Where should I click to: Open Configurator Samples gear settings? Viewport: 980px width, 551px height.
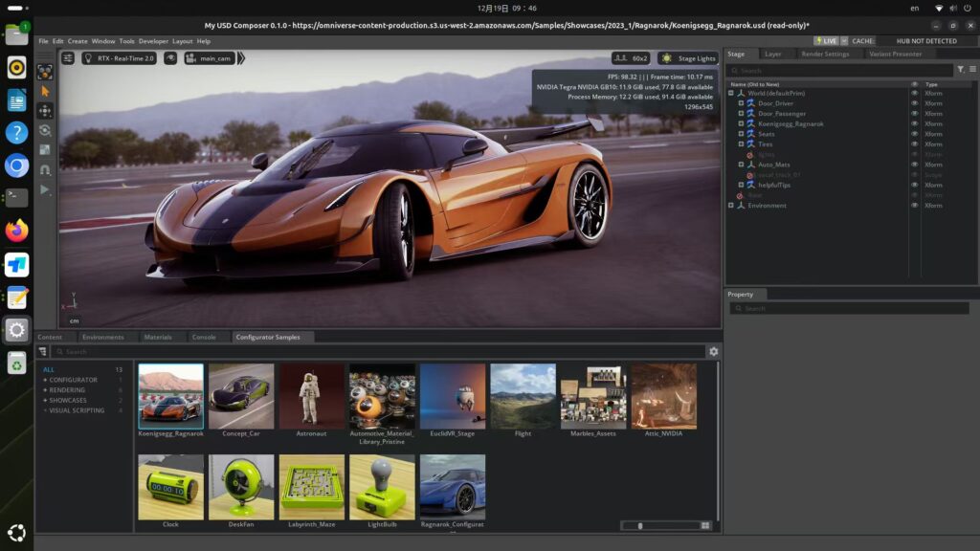[x=713, y=352]
